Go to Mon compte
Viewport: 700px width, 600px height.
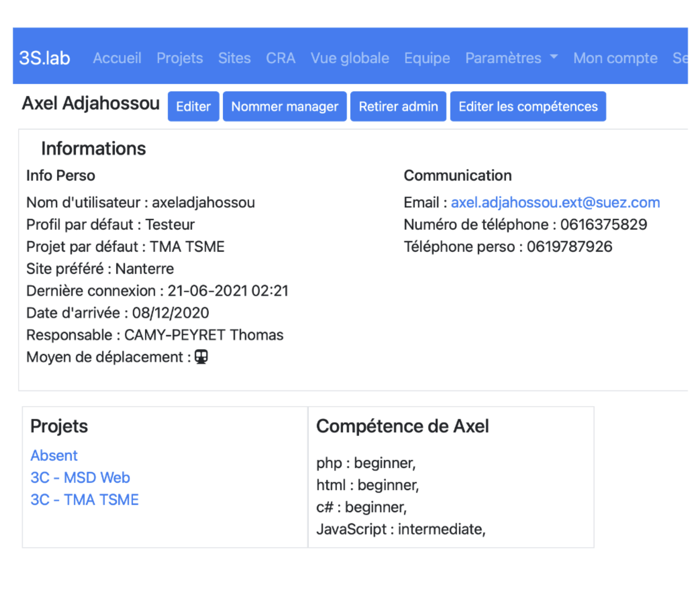615,58
